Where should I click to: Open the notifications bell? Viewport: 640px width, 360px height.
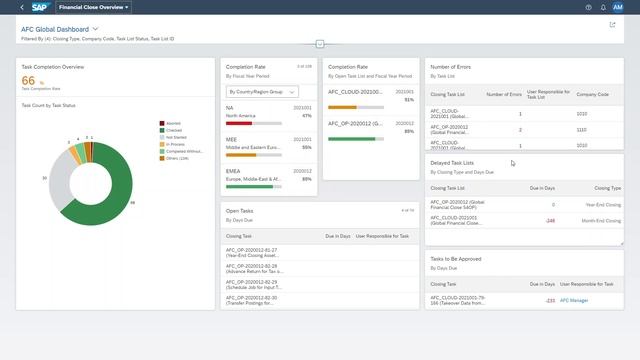[x=603, y=7]
